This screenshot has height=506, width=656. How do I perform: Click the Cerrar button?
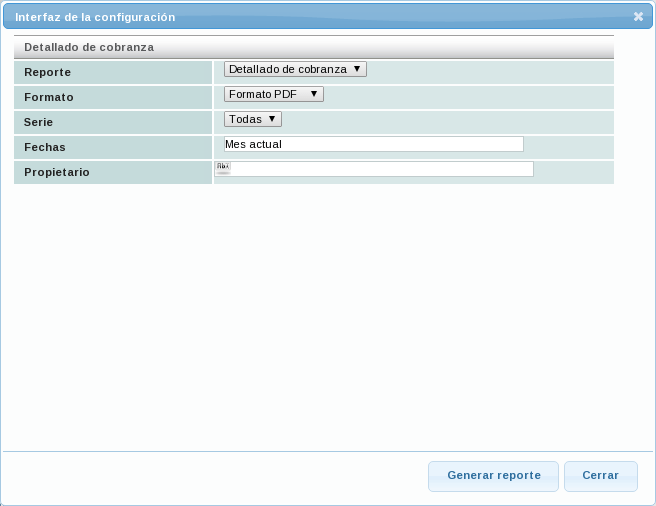(x=600, y=476)
